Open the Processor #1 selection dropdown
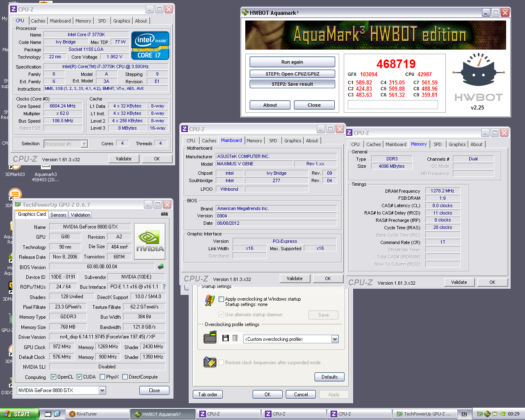The height and width of the screenshot is (420, 525). (84, 144)
